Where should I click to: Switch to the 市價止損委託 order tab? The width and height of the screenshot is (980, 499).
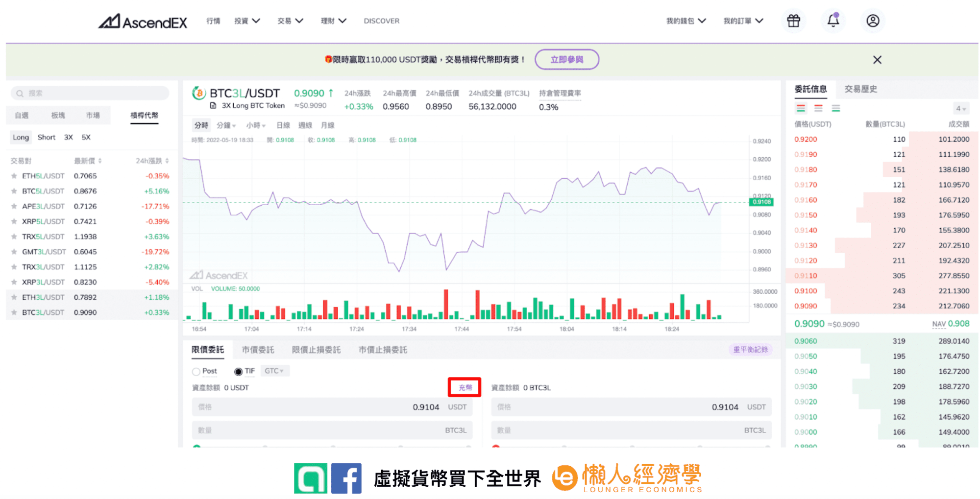[383, 350]
